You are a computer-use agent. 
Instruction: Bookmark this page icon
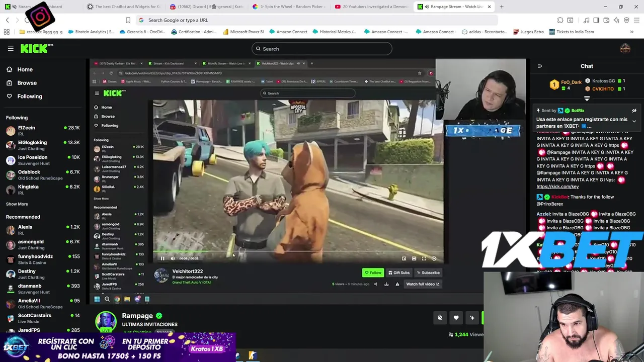(x=128, y=20)
